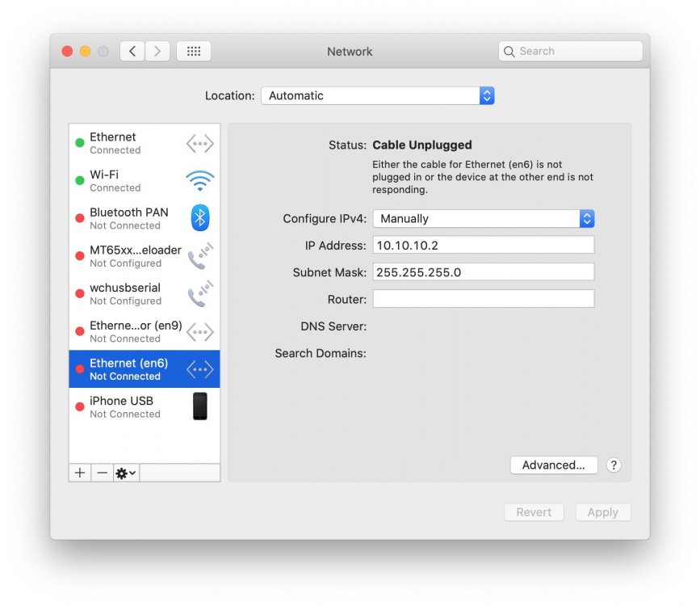700x606 pixels.
Task: Select Ethernet connected service
Action: [x=145, y=143]
